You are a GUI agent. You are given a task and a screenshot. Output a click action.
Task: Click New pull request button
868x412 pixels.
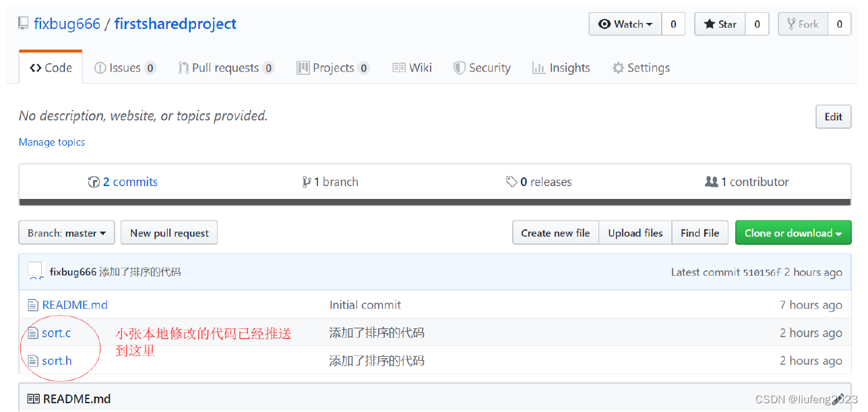[169, 233]
